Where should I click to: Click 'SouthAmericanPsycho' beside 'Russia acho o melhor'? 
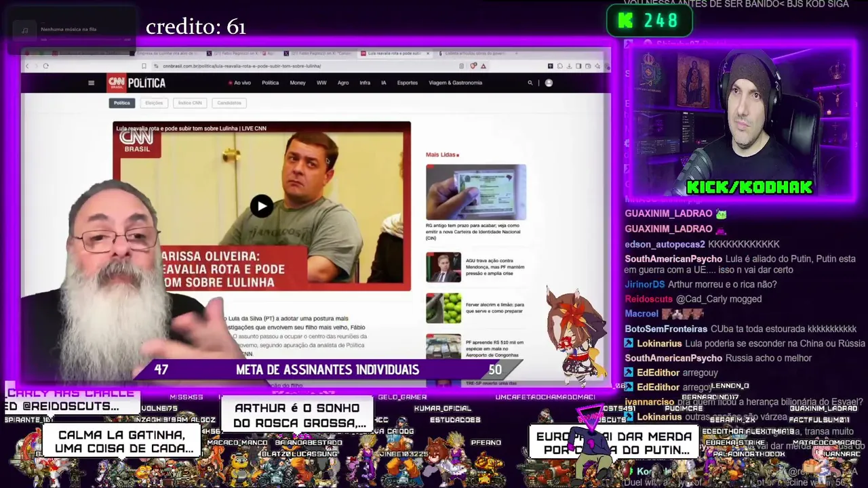pos(673,358)
